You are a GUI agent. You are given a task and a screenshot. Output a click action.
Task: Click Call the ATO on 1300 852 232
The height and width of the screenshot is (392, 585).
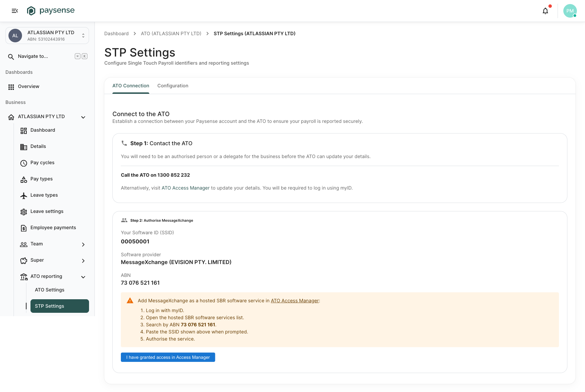coord(155,175)
